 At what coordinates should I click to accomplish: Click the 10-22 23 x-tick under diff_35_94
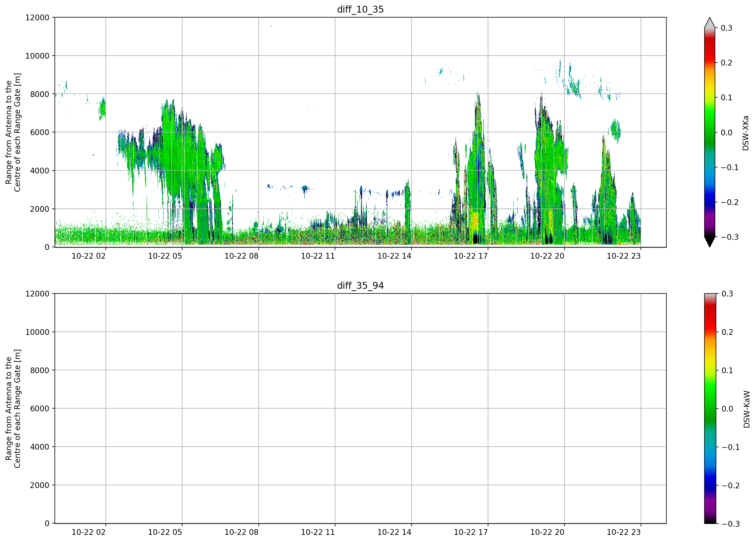pos(624,532)
